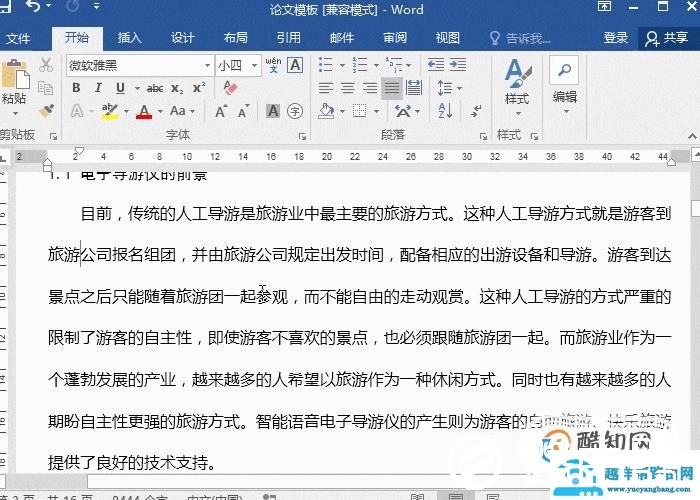Open ribbon display options icon
The width and height of the screenshot is (700, 500).
pos(604,6)
